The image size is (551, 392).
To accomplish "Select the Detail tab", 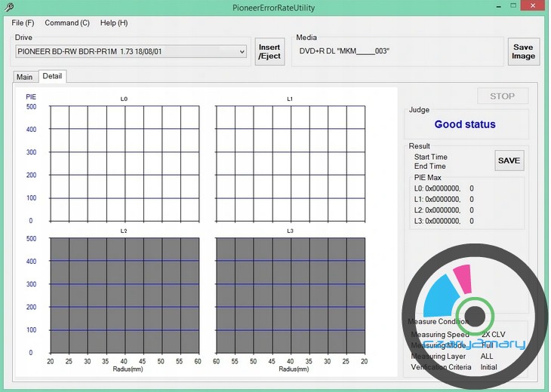I will [x=53, y=76].
